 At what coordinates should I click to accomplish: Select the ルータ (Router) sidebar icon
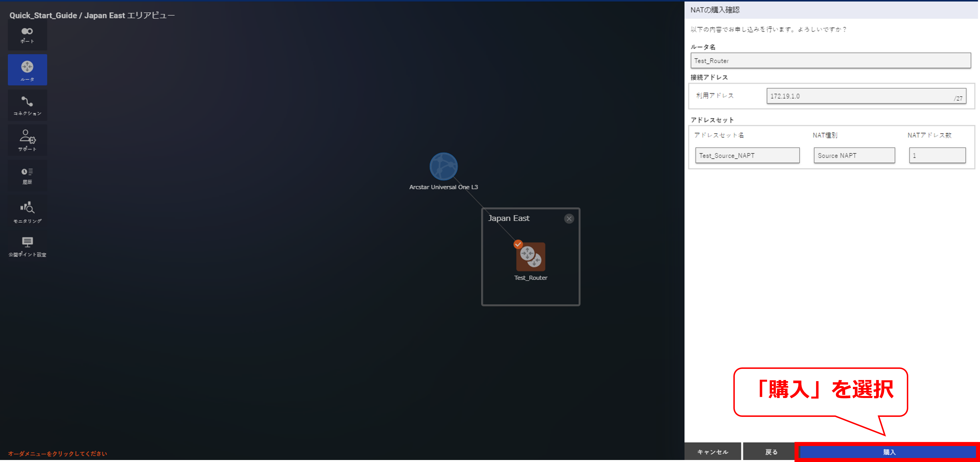27,70
